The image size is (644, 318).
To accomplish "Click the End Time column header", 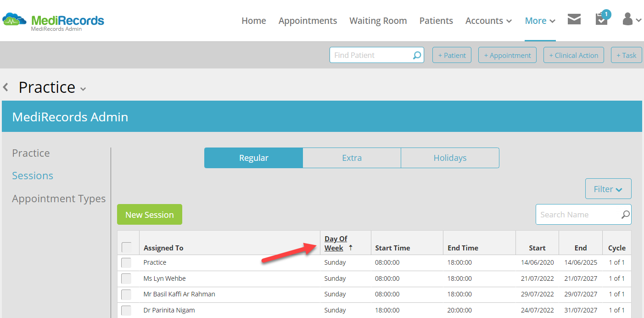I will pos(463,248).
